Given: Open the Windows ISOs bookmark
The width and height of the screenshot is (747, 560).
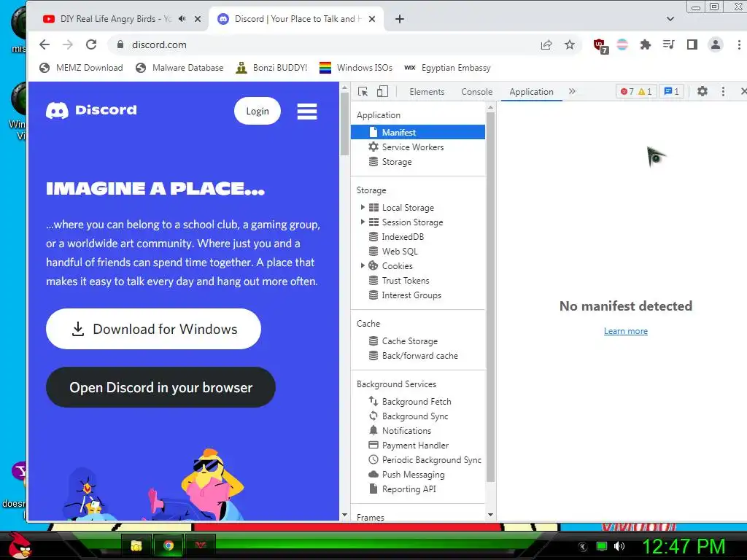Looking at the screenshot, I should (356, 68).
